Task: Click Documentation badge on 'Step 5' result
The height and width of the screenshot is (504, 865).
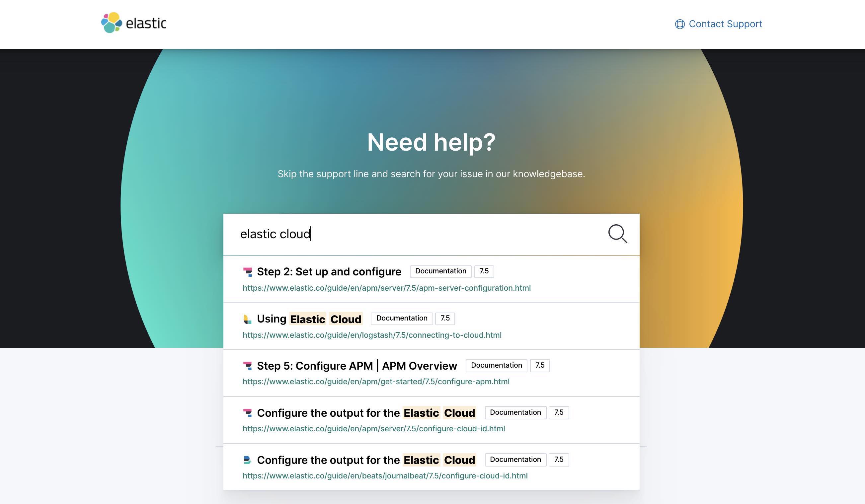Action: click(496, 365)
